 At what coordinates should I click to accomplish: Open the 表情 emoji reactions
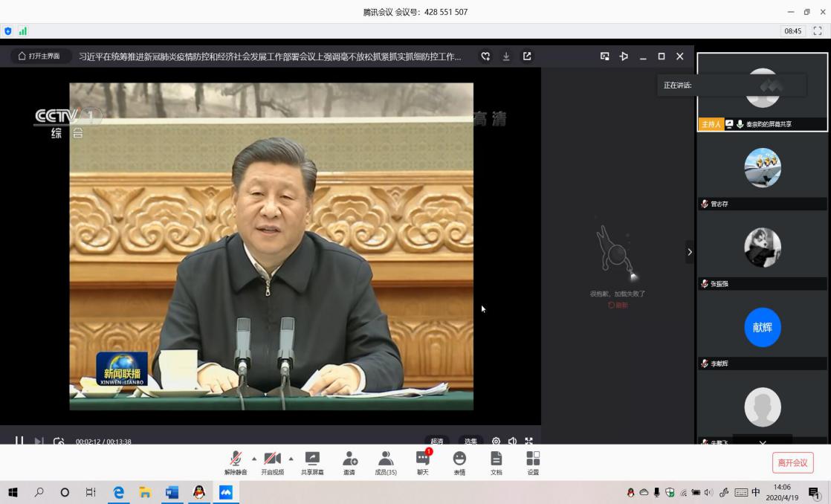459,461
